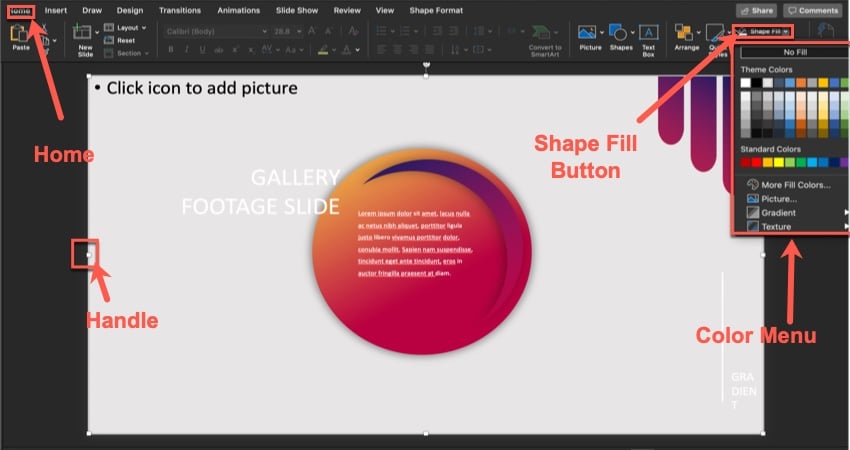Viewport: 850px width, 450px height.
Task: Select More Fill Colors... option
Action: pos(795,185)
